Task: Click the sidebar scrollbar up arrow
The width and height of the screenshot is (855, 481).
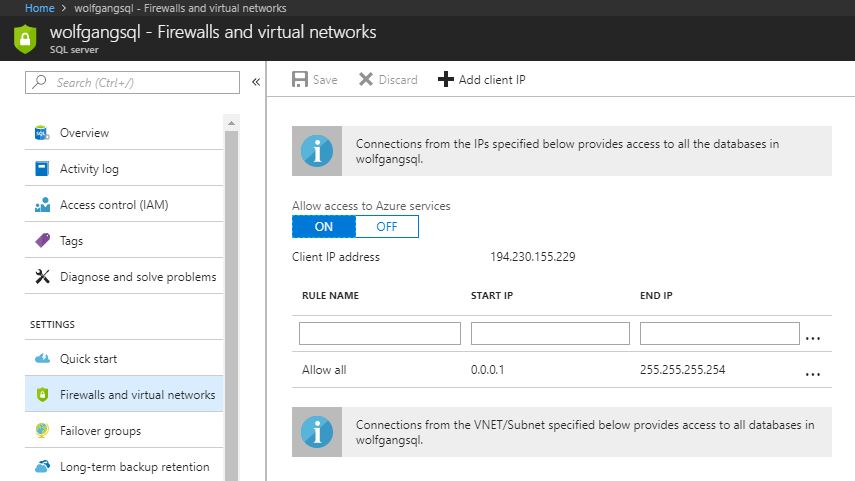Action: tap(231, 123)
